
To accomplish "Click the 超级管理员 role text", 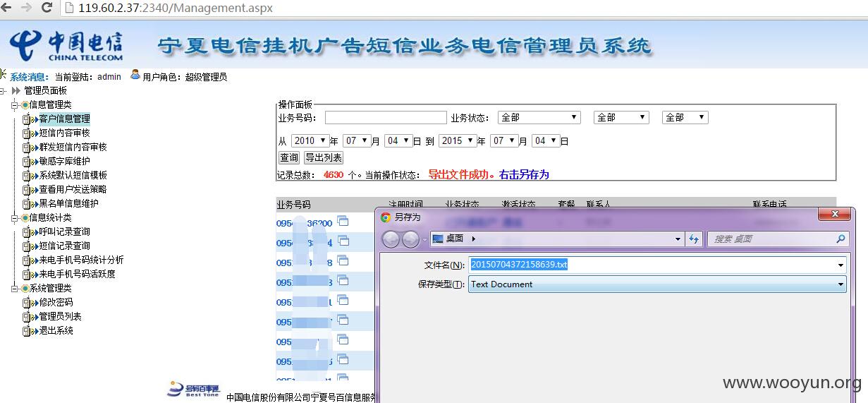I will click(x=206, y=77).
